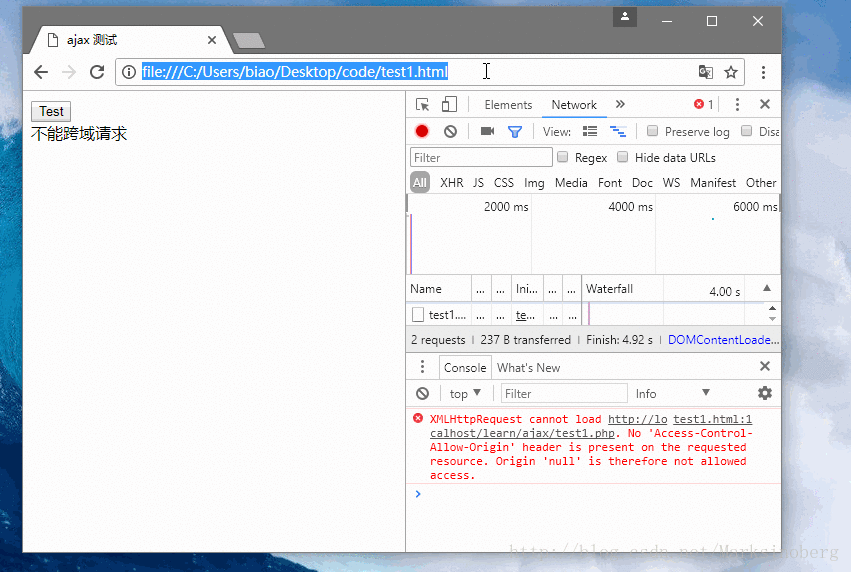Open console settings gear
Viewport: 851px width, 572px height.
pos(765,393)
